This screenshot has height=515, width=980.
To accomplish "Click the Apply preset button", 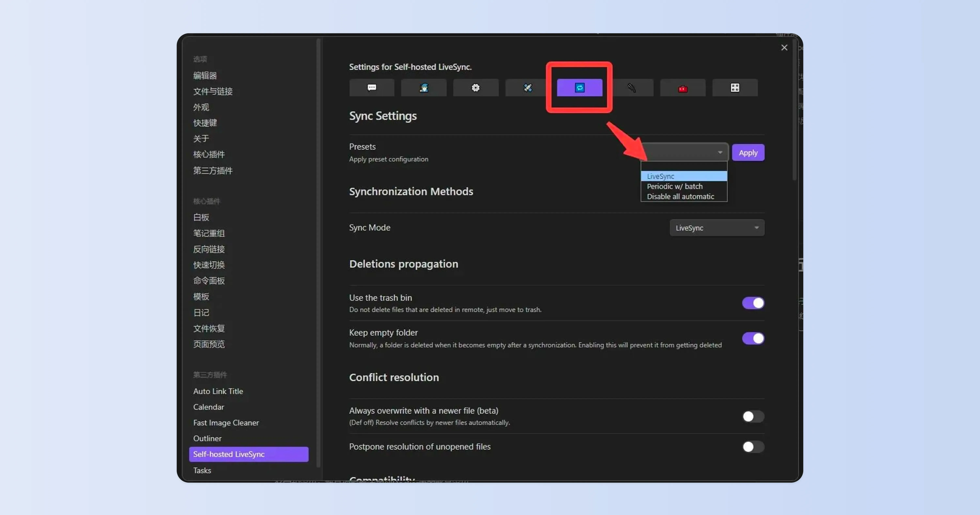I will 748,153.
